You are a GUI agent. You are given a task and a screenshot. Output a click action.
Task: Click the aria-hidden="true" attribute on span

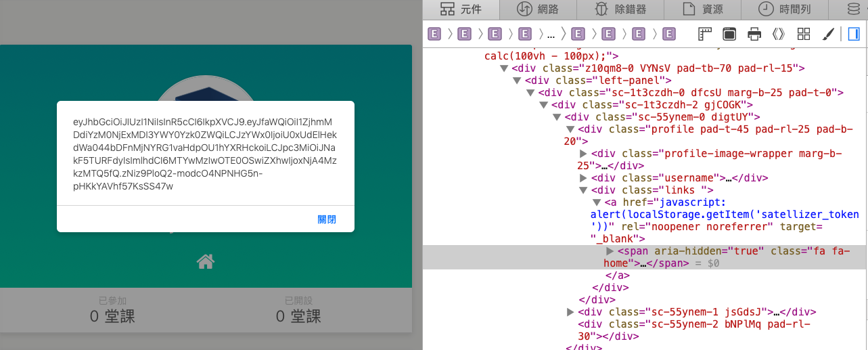(708, 251)
